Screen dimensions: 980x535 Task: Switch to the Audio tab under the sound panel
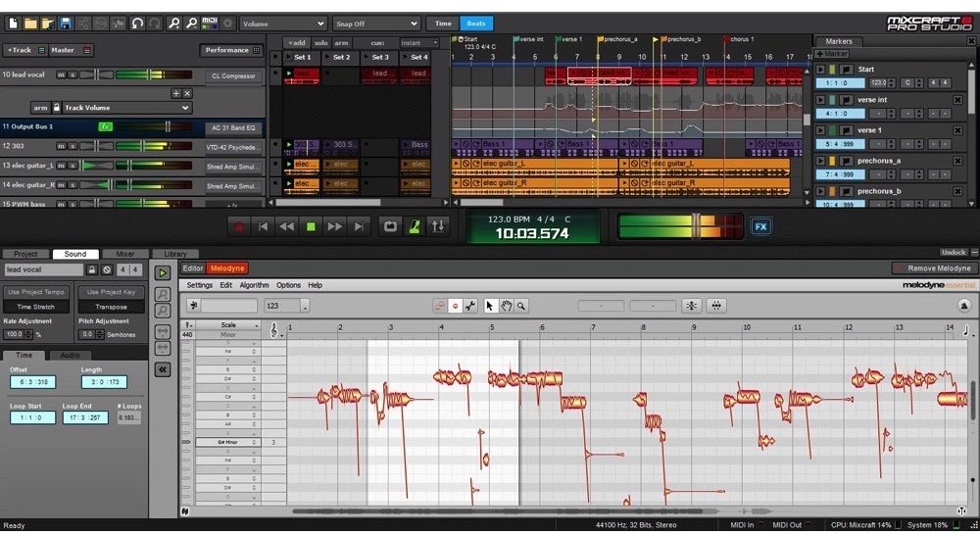70,355
